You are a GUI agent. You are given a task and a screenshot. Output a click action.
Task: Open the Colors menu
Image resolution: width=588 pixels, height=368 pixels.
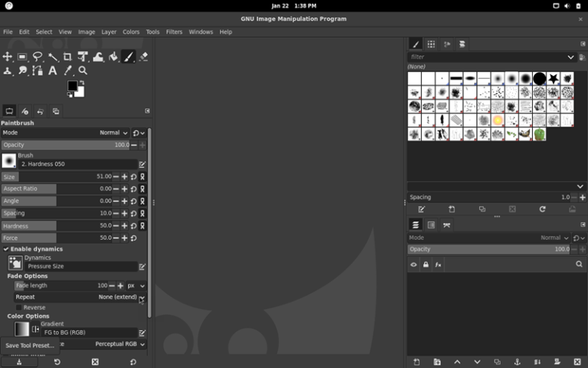point(131,32)
